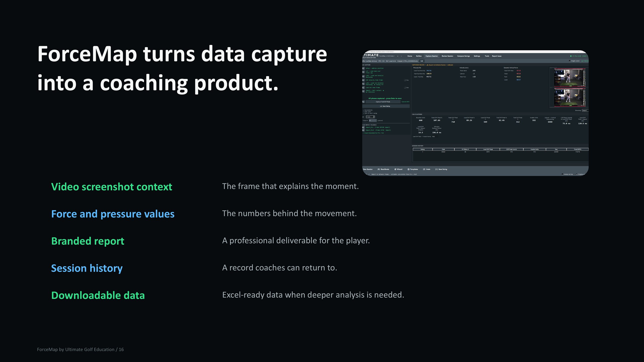Click the Video # input field
Image resolution: width=644 pixels, height=362 pixels.
[x=373, y=121]
